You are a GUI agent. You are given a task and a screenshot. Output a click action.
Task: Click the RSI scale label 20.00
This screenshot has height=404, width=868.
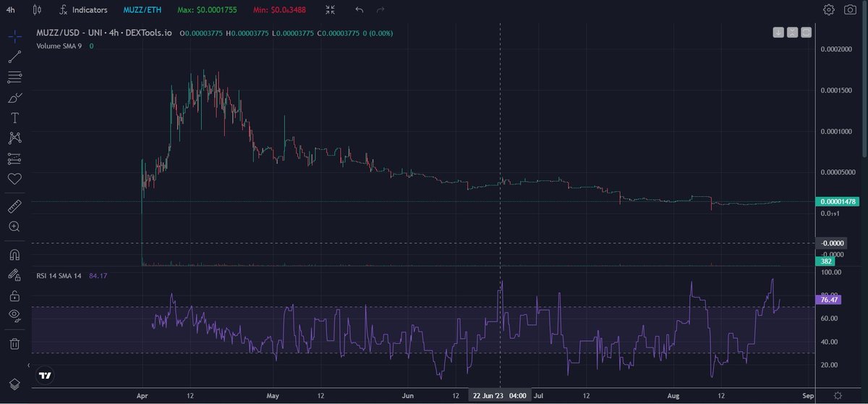pyautogui.click(x=831, y=364)
